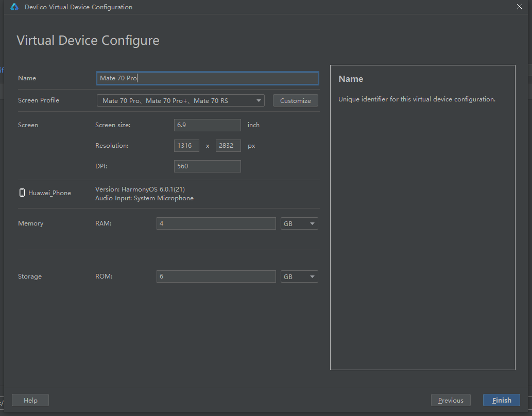Click the DevEco logo icon in title bar

14,7
